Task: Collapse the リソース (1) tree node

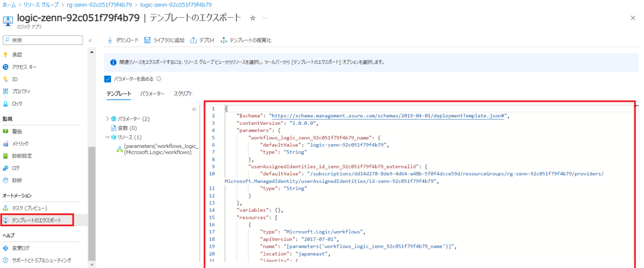Action: [107, 137]
